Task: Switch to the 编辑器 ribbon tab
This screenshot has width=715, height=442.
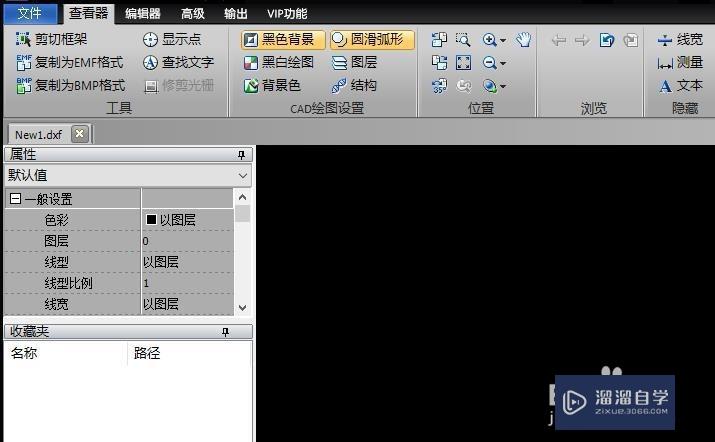Action: pos(143,14)
